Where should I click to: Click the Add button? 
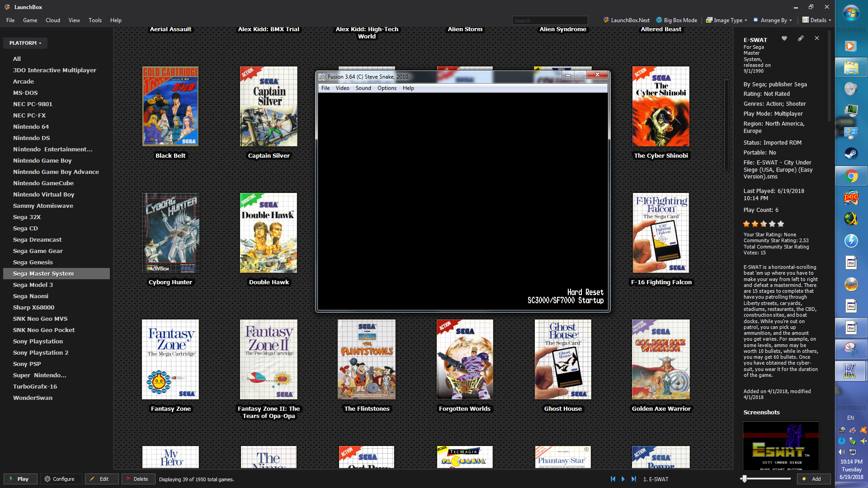(814, 479)
